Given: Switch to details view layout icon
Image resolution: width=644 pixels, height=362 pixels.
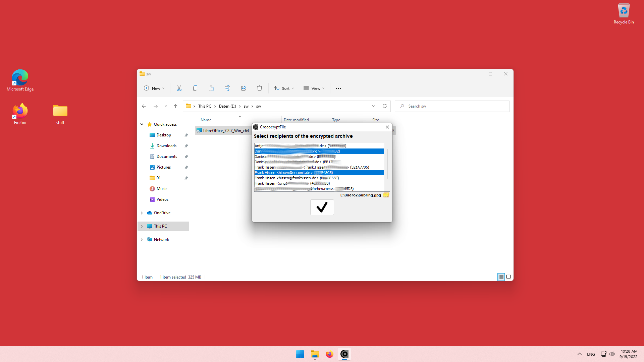Looking at the screenshot, I should pyautogui.click(x=501, y=277).
